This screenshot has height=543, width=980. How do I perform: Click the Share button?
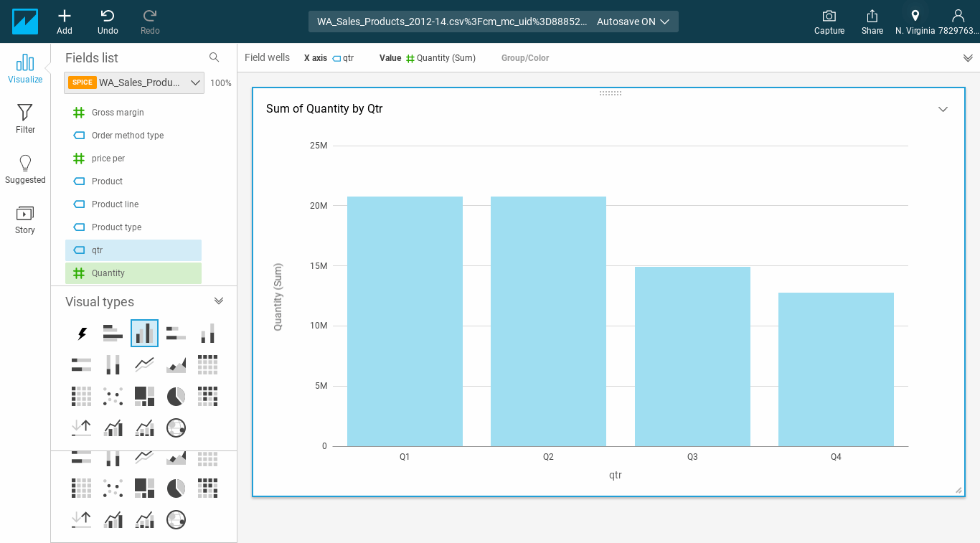(x=872, y=21)
